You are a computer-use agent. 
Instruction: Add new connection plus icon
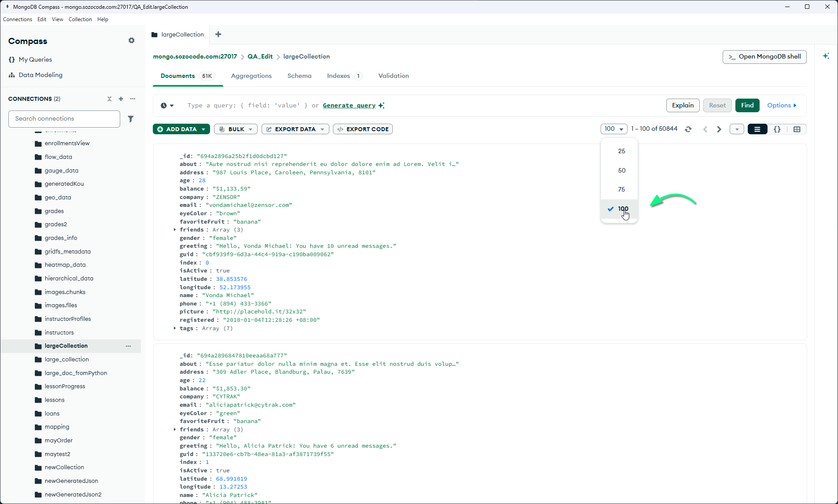coord(121,99)
